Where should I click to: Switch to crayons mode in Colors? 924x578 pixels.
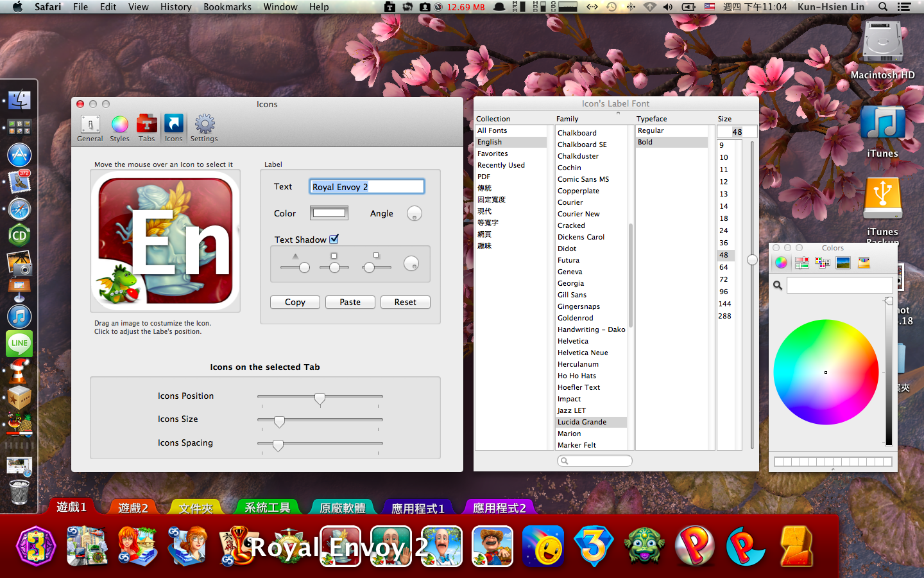click(864, 262)
